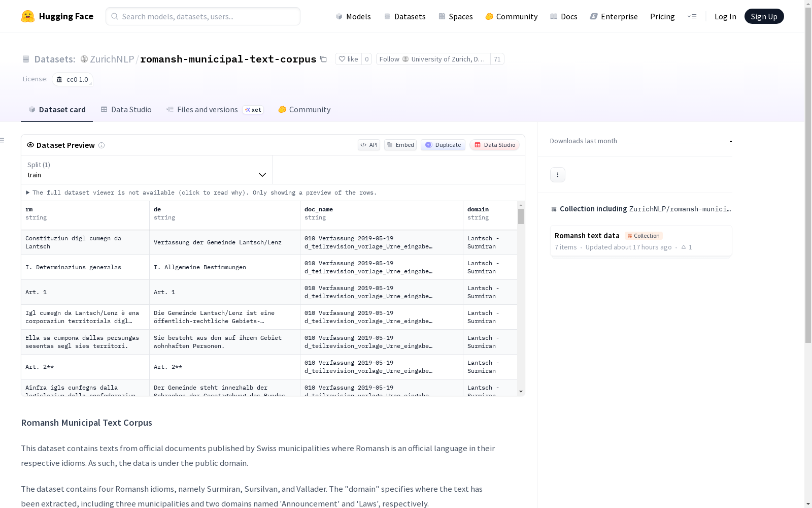Open the dataset Community tab
The width and height of the screenshot is (812, 508).
coord(304,110)
